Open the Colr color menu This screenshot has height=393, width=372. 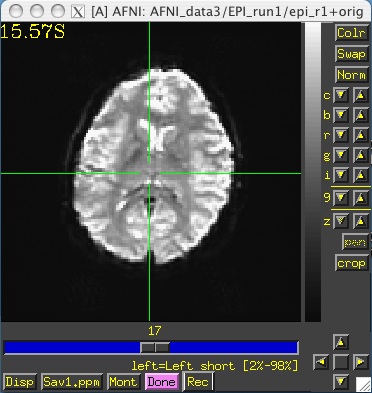click(351, 33)
